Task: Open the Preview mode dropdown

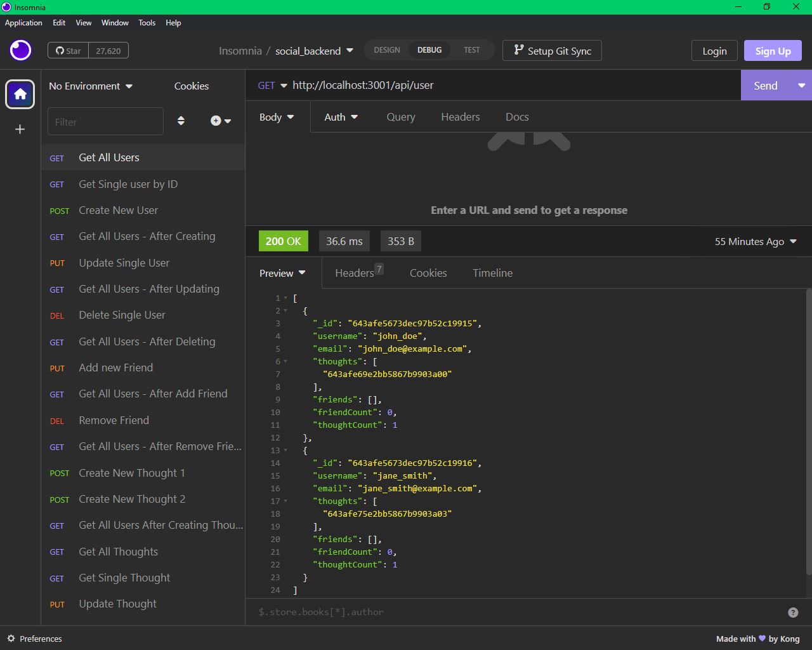Action: pyautogui.click(x=282, y=273)
